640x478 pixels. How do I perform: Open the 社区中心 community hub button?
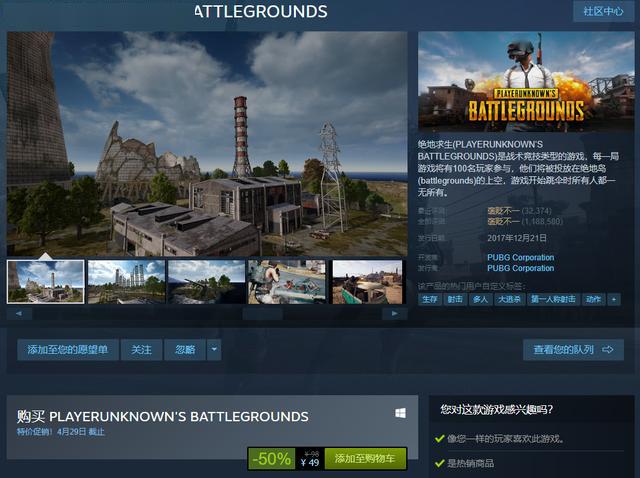tap(603, 11)
